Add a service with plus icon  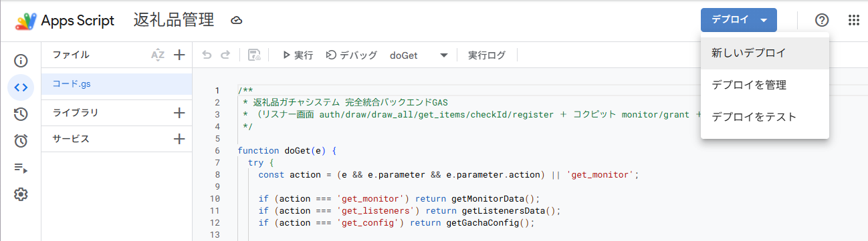pyautogui.click(x=179, y=139)
